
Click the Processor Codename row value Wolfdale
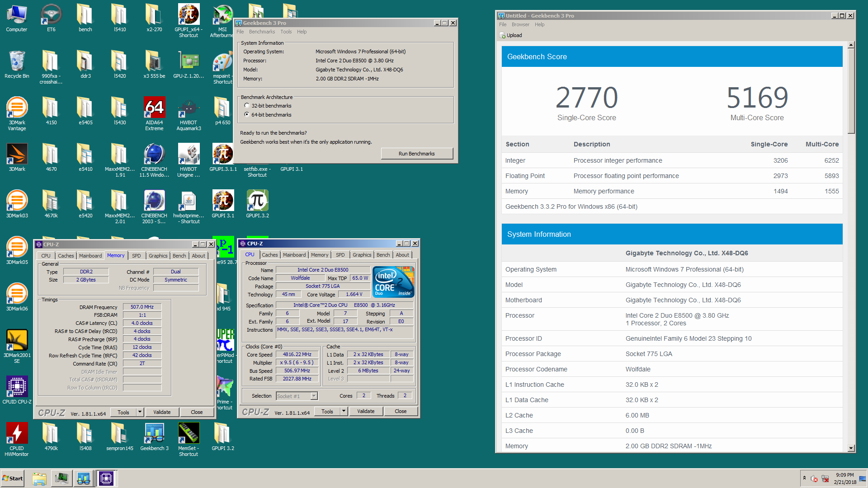[638, 369]
